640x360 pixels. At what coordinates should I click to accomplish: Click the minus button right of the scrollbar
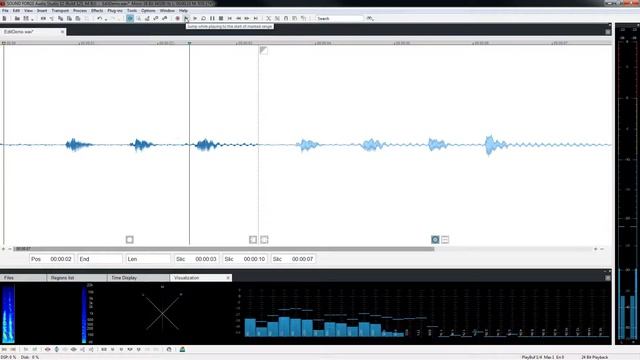tap(602, 249)
